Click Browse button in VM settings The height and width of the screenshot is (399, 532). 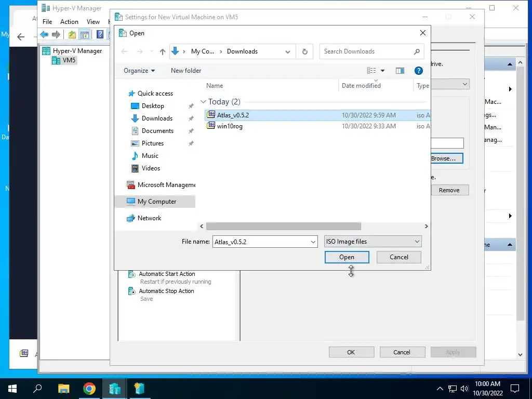click(446, 158)
